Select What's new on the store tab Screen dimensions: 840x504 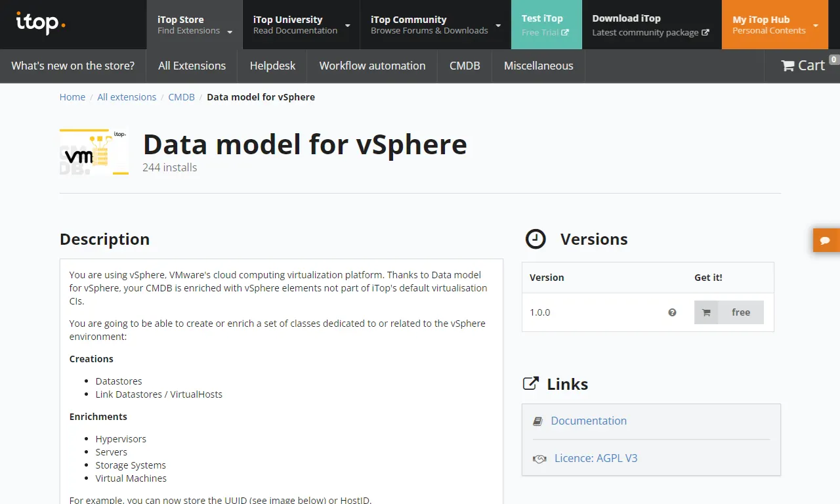coord(73,66)
